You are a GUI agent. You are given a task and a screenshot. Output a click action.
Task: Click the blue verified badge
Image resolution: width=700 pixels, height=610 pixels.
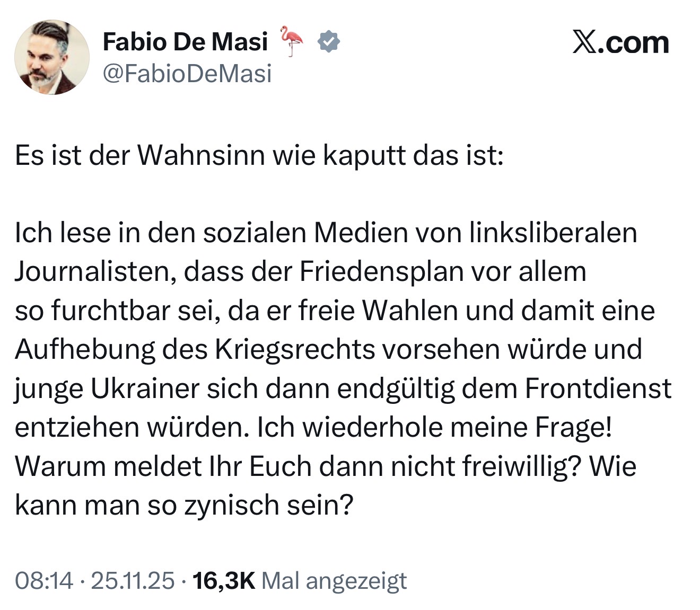click(329, 42)
